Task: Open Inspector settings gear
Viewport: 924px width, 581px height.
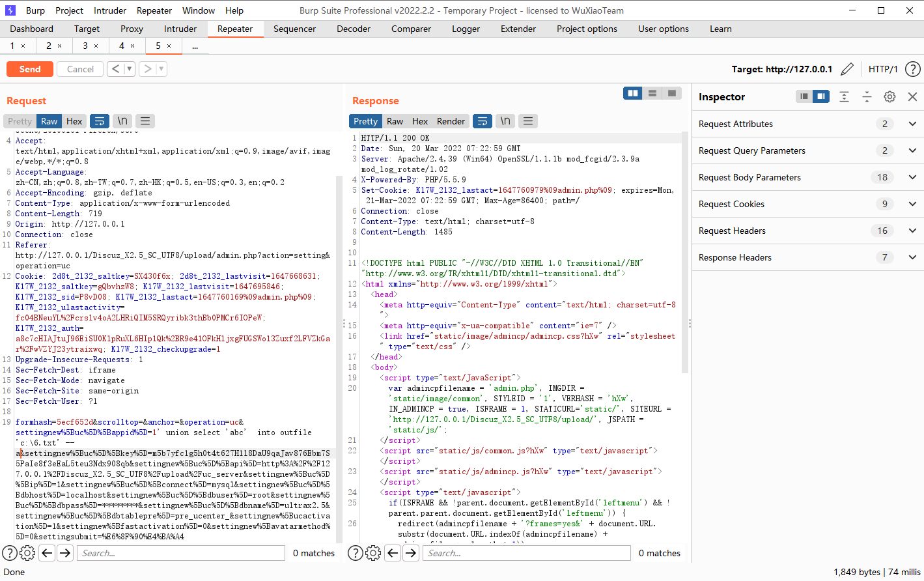Action: tap(889, 96)
